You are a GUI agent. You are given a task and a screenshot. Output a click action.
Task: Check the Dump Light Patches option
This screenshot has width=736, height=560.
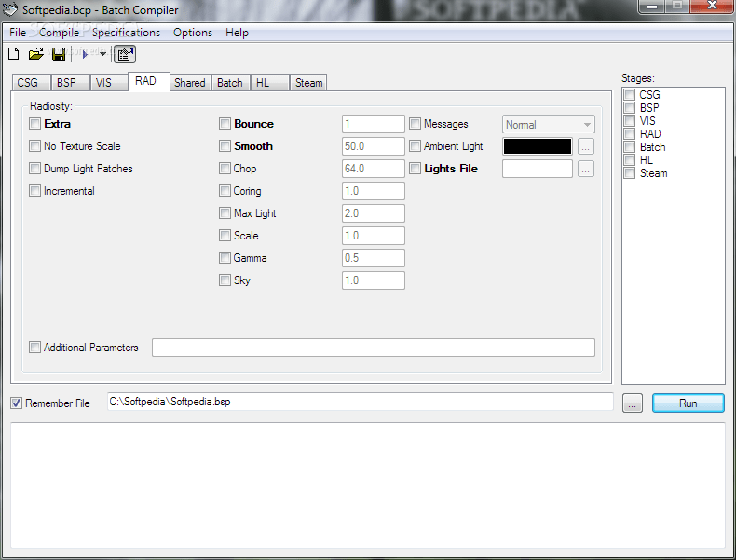tap(34, 169)
